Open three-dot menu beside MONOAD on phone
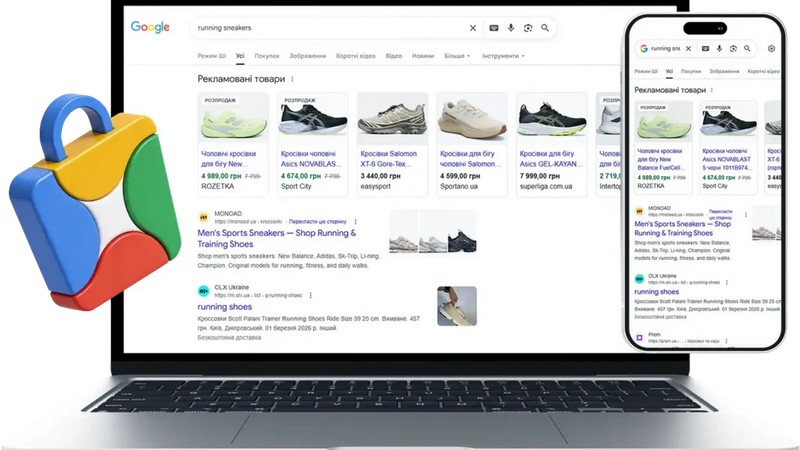Image resolution: width=800 pixels, height=450 pixels. point(745,215)
